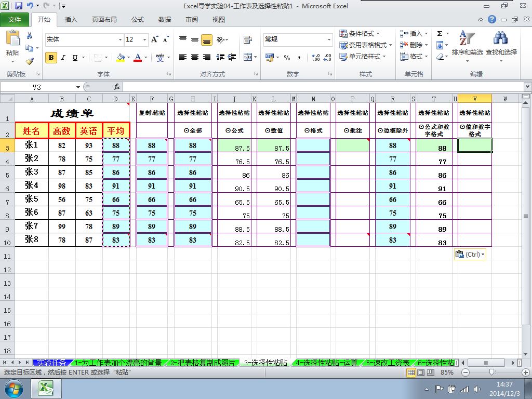Click the Fill Color yellow bucket
The height and width of the screenshot is (399, 532).
[x=121, y=58]
